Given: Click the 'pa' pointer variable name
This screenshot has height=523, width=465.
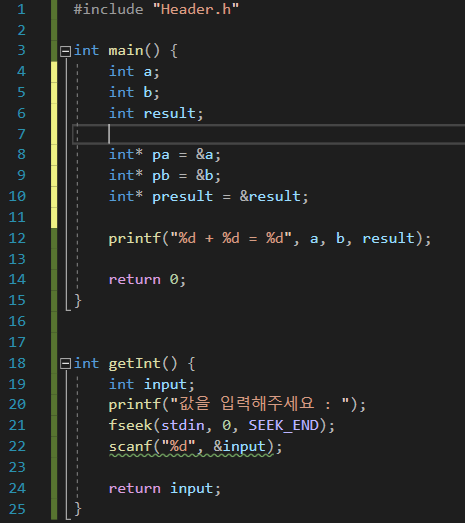Looking at the screenshot, I should pyautogui.click(x=161, y=155).
